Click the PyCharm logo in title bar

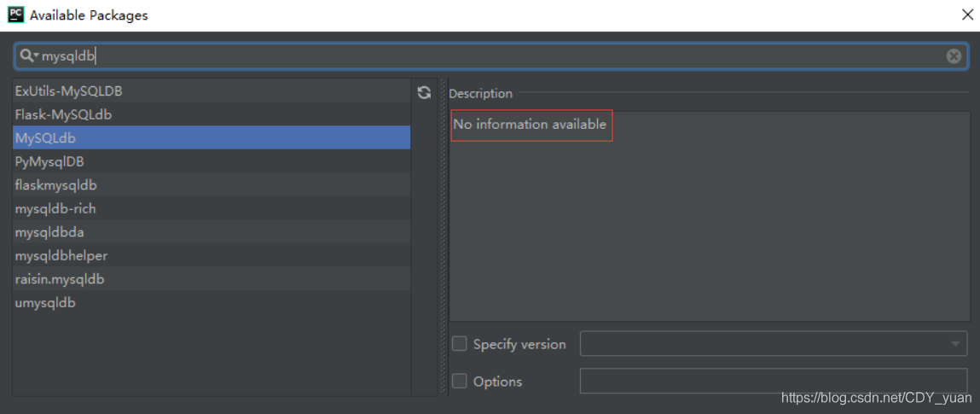pos(14,15)
